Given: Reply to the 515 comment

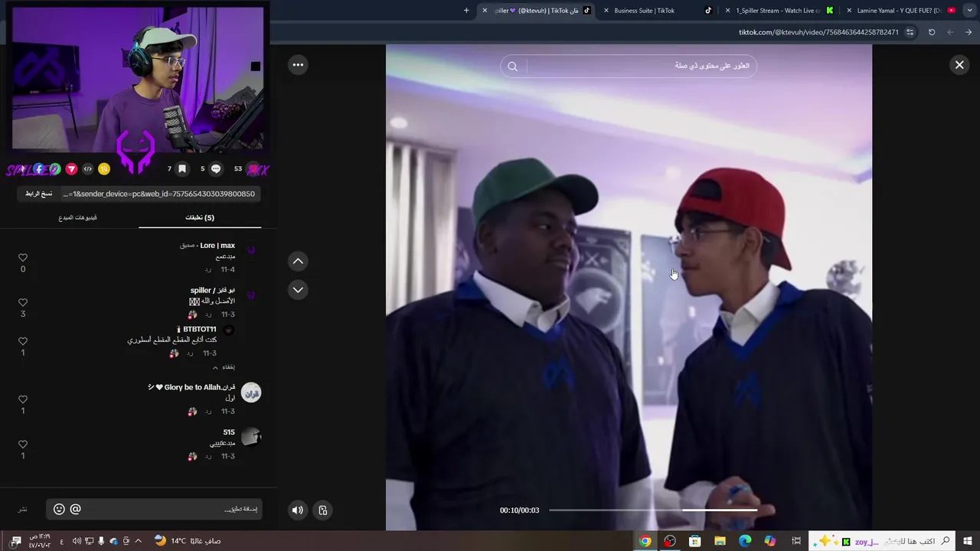Looking at the screenshot, I should click(x=207, y=457).
